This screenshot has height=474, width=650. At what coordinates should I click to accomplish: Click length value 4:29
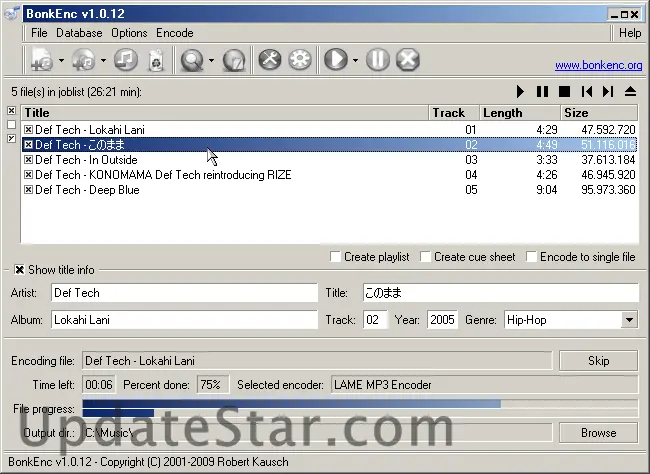pyautogui.click(x=547, y=130)
